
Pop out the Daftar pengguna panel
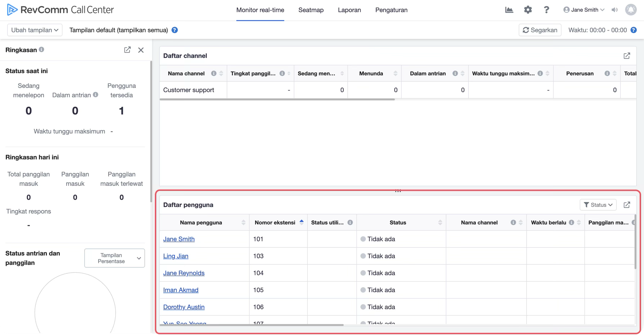[627, 205]
